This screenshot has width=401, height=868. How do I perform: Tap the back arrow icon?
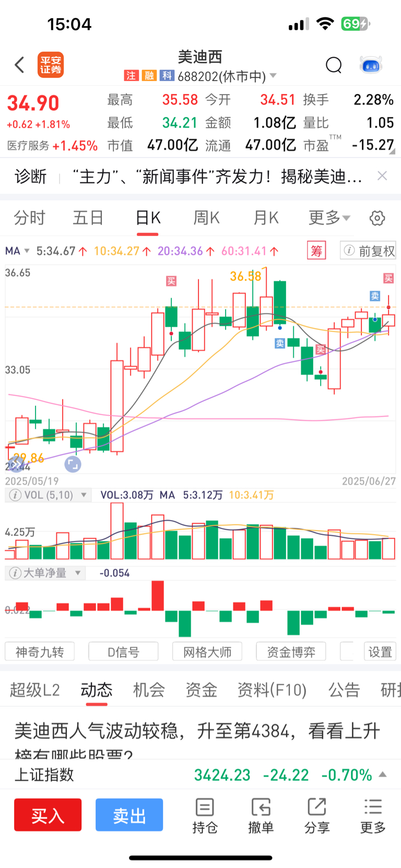point(20,65)
